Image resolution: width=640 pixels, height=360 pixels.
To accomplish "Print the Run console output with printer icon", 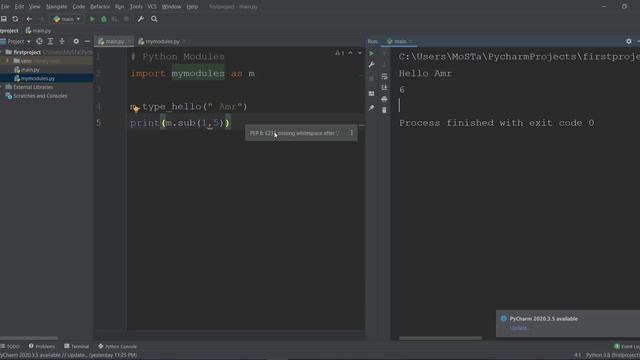I will click(x=384, y=99).
